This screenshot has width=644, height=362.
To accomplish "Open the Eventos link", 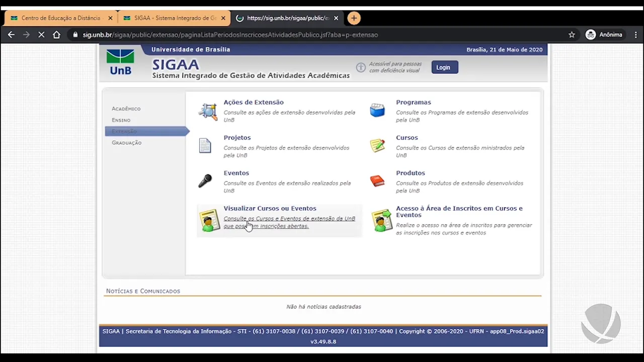I will (236, 173).
